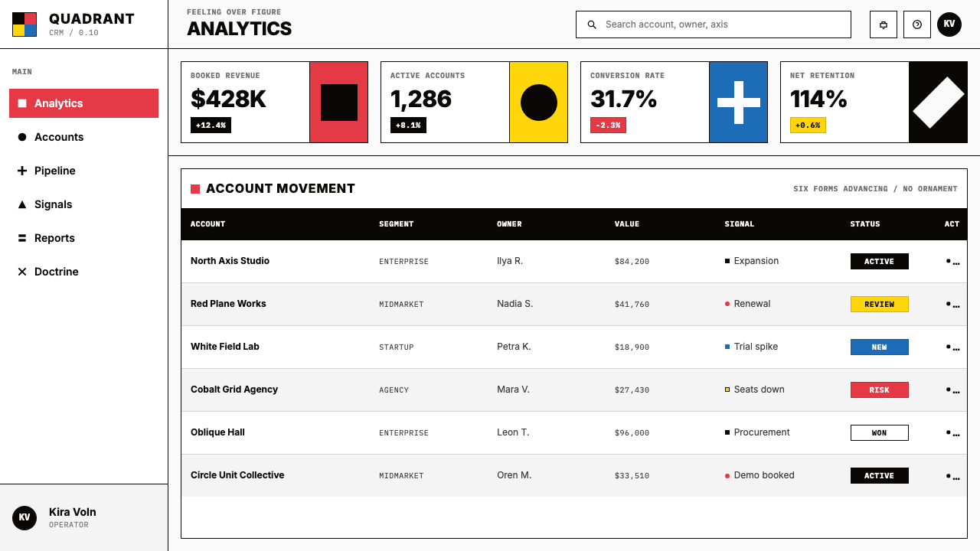Click the Reports equals icon in sidebar
The width and height of the screenshot is (980, 551).
[22, 238]
